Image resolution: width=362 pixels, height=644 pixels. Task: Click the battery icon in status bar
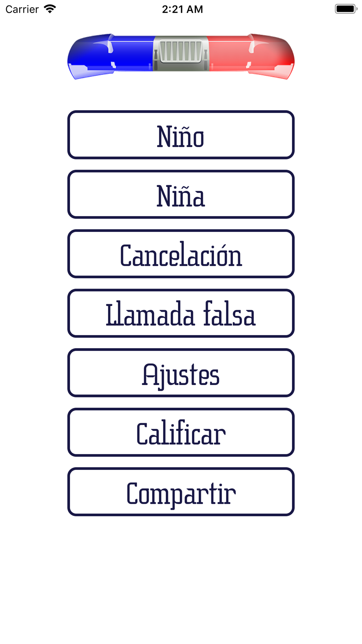pos(346,9)
